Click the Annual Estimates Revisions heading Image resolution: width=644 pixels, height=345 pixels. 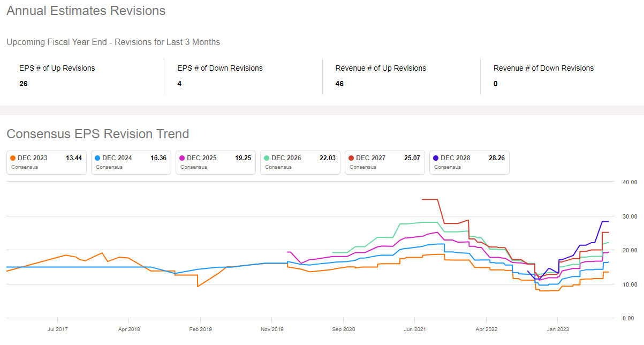pos(86,11)
